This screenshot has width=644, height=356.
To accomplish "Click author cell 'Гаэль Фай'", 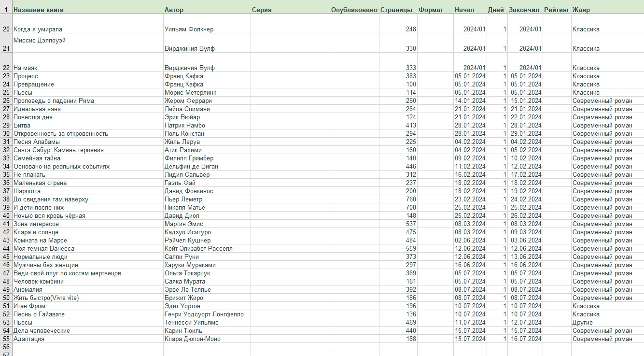I will click(x=207, y=183).
